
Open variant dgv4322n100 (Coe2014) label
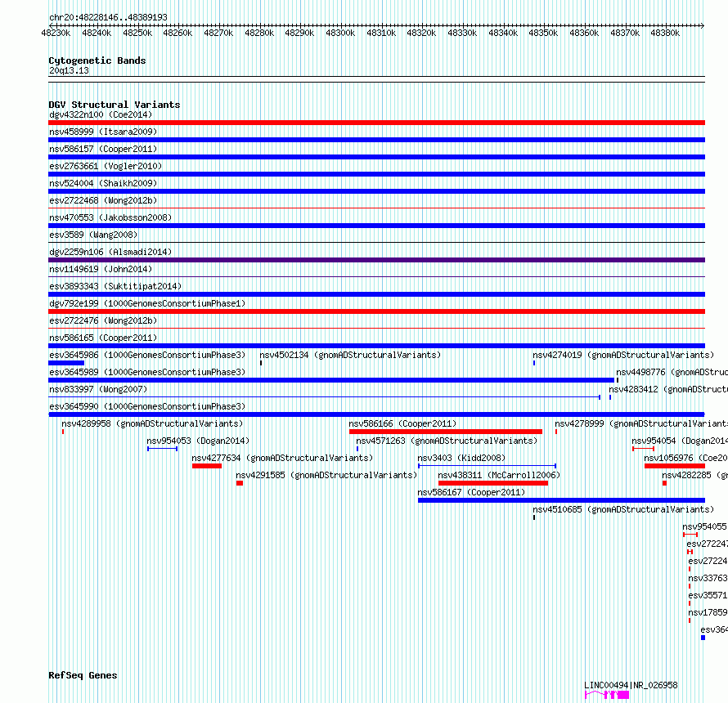[101, 114]
